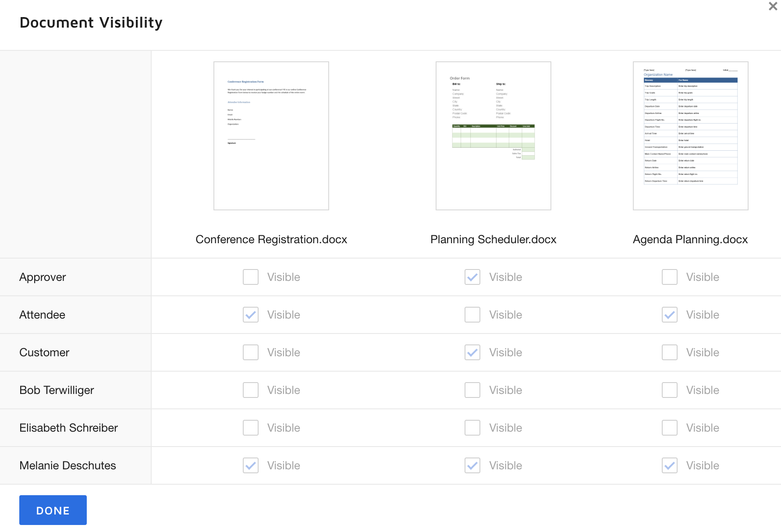Screen dimensions: 781x532
Task: Click the DONE button
Action: click(x=53, y=510)
